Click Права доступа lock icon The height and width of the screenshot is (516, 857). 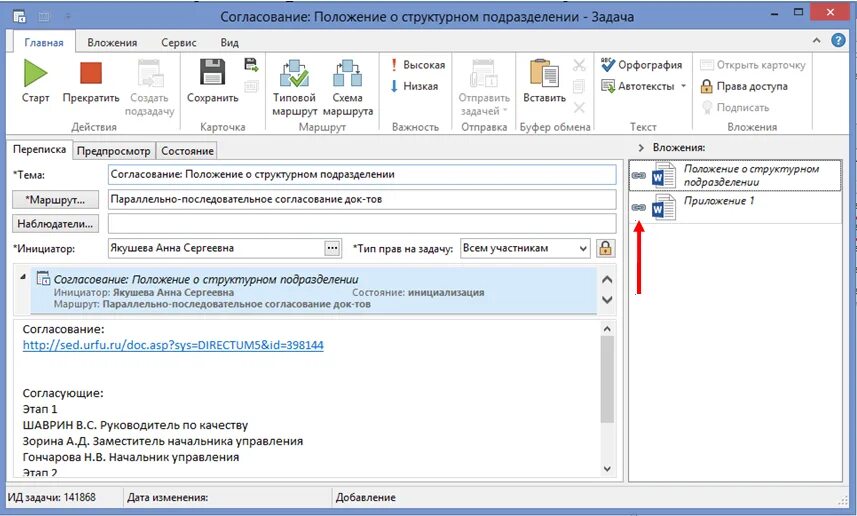pos(707,86)
